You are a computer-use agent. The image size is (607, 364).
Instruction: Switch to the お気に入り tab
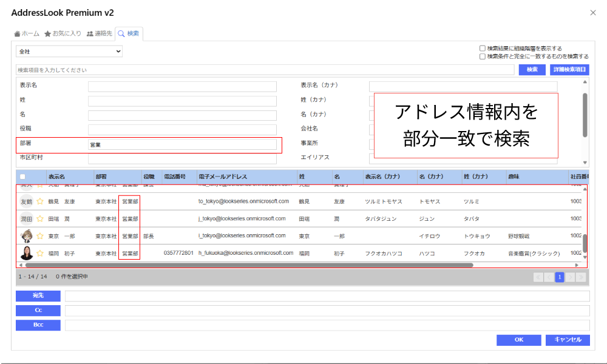[63, 33]
